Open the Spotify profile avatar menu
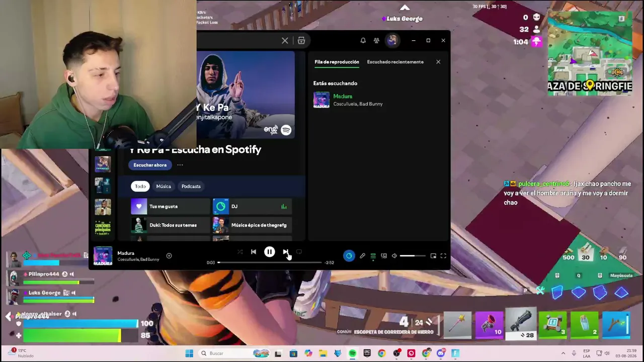The image size is (644, 362). 392,41
